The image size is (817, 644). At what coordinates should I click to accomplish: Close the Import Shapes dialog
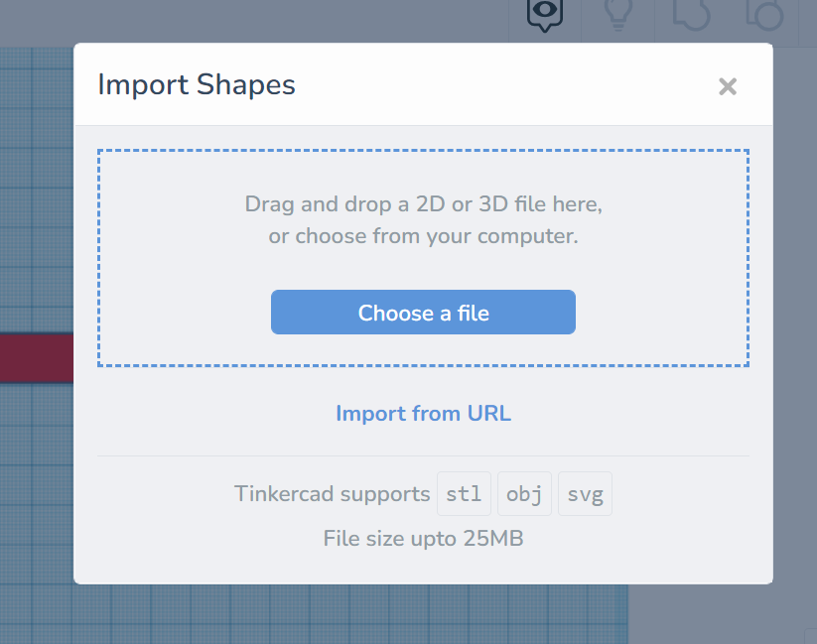coord(728,86)
